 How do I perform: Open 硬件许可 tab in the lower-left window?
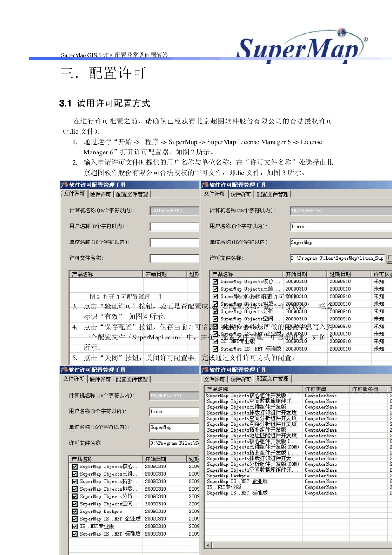(100, 379)
